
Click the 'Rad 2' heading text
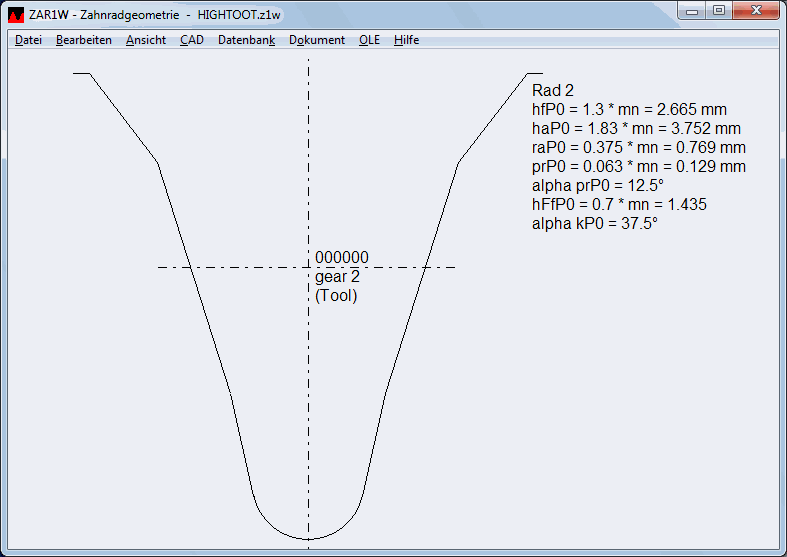tap(553, 91)
